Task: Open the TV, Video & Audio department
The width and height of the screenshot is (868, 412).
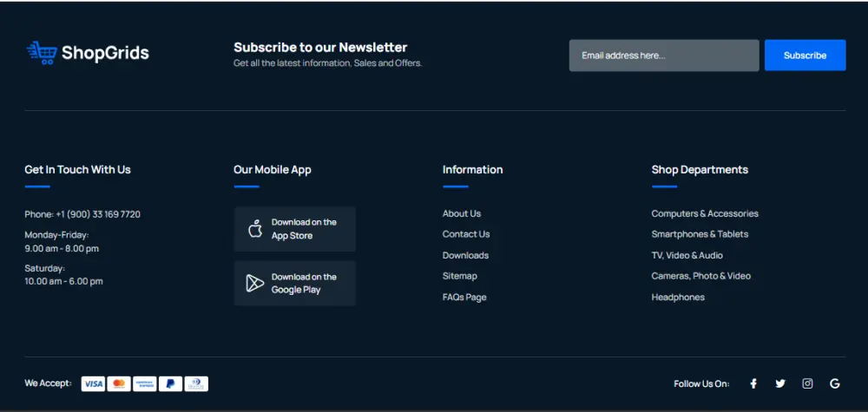Action: pos(687,255)
